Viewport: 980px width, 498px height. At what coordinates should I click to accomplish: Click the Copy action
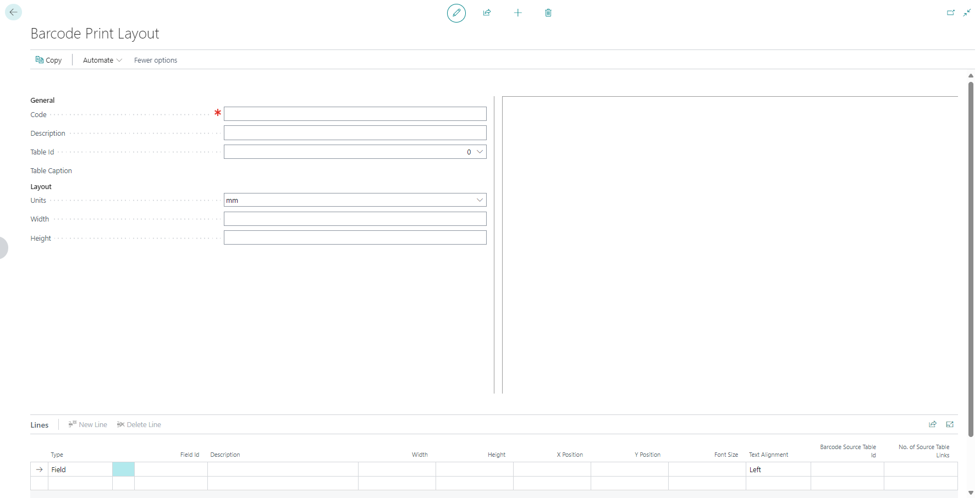(x=48, y=60)
